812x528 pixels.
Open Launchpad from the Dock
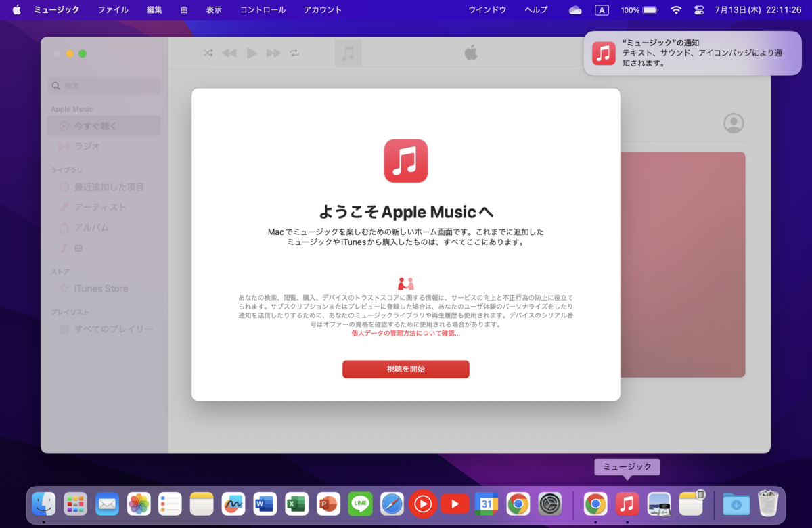coord(76,504)
